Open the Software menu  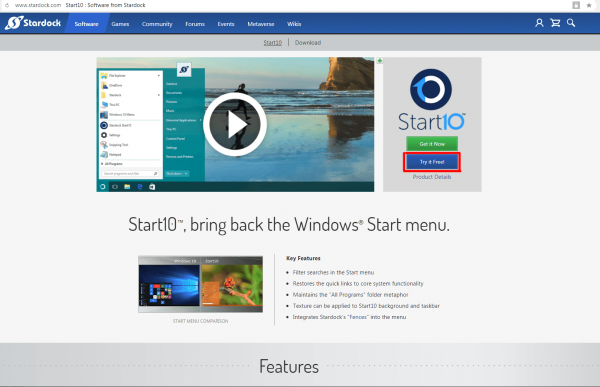pos(86,24)
